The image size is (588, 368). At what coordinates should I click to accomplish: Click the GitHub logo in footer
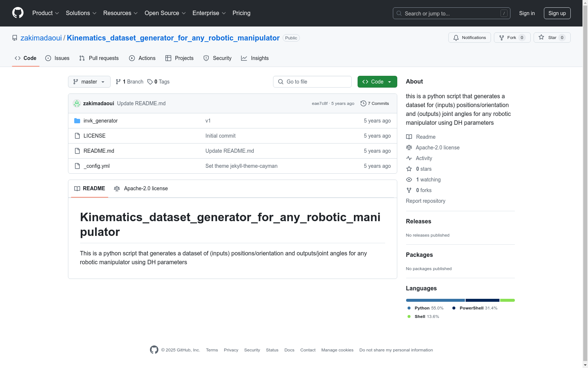pos(154,350)
